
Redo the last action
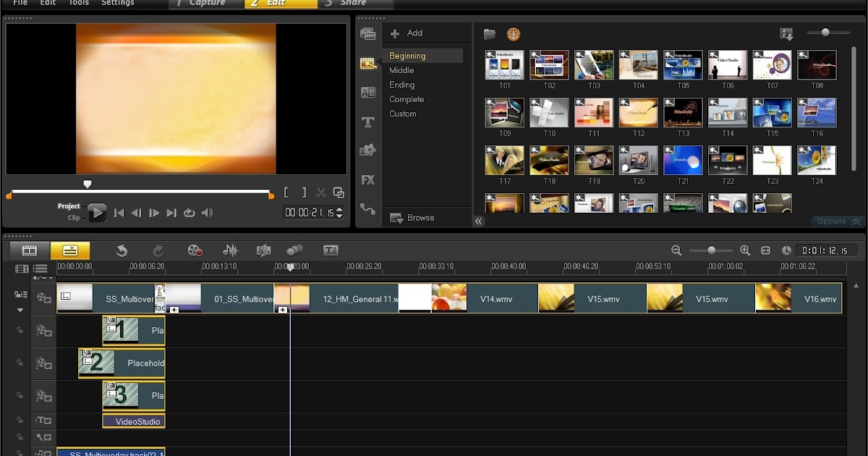(158, 250)
